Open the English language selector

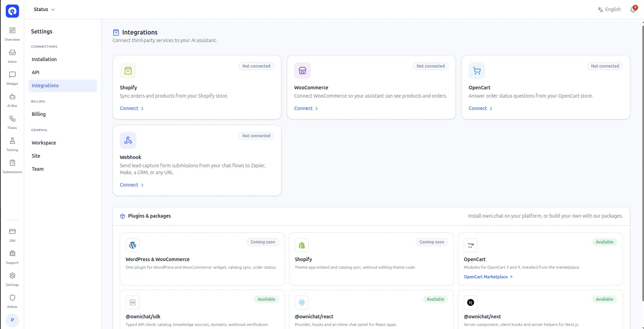pos(609,9)
